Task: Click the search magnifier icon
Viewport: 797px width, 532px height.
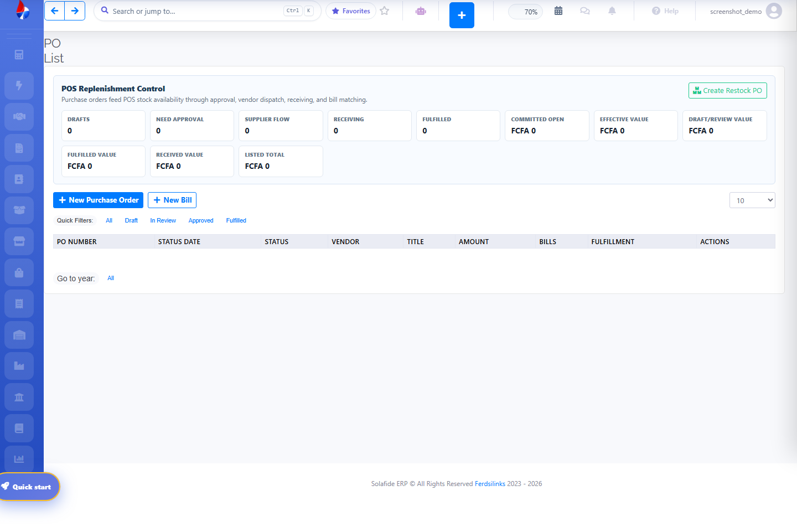Action: 105,11
